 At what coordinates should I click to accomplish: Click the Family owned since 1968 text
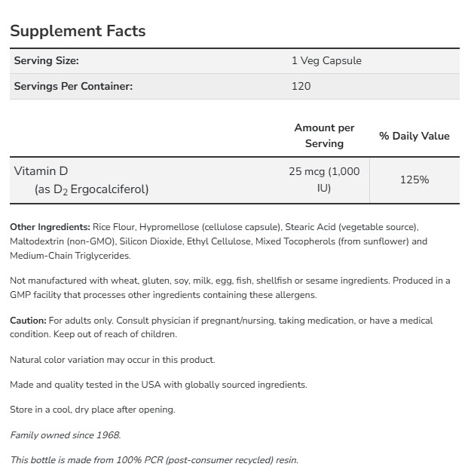pyautogui.click(x=65, y=435)
